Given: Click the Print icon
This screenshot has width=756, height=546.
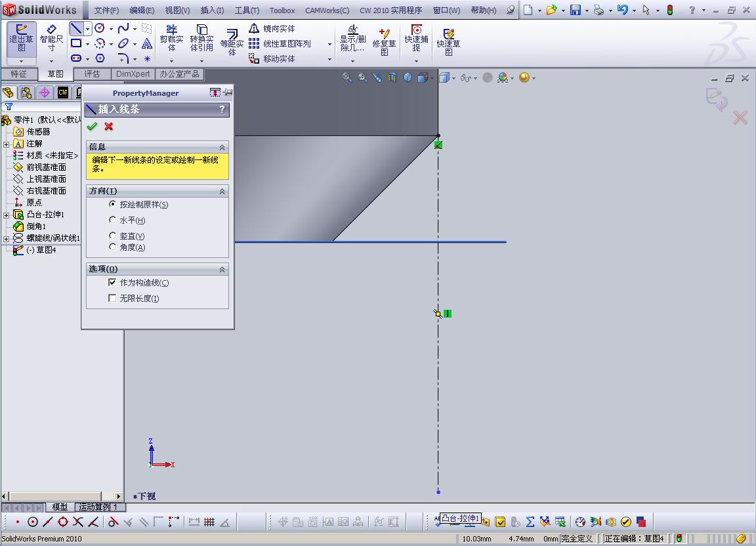Looking at the screenshot, I should pyautogui.click(x=598, y=10).
